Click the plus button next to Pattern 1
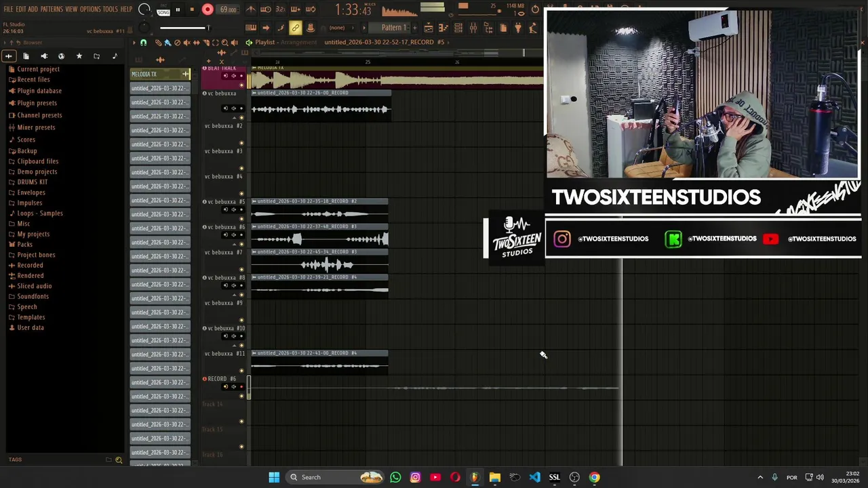This screenshot has width=868, height=488. [x=414, y=28]
